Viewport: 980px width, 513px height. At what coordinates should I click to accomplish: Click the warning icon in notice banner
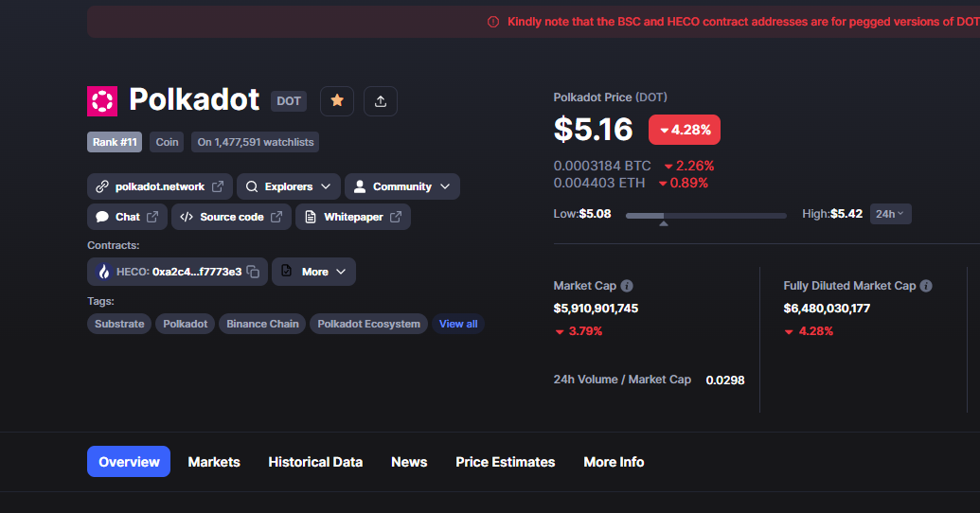point(493,22)
